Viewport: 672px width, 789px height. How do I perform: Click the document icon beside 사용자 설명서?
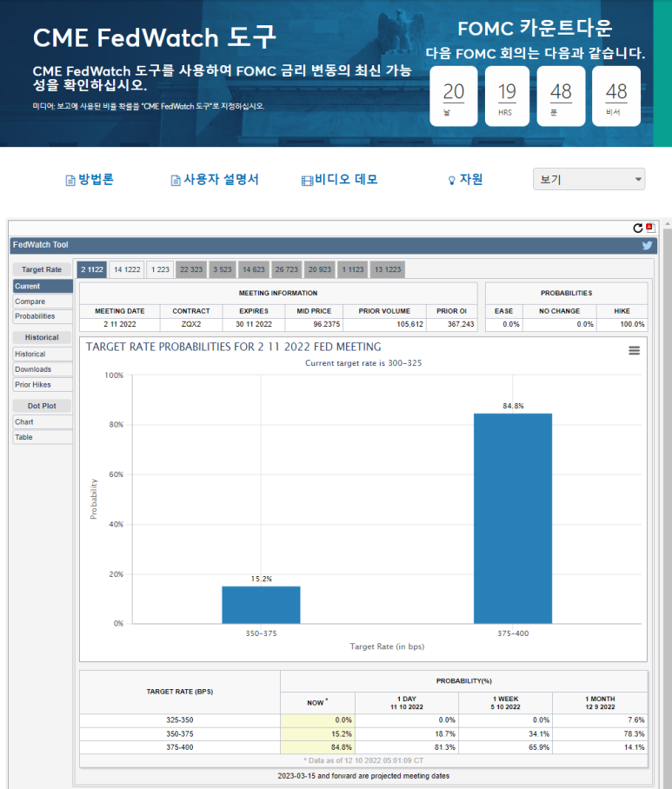[176, 180]
